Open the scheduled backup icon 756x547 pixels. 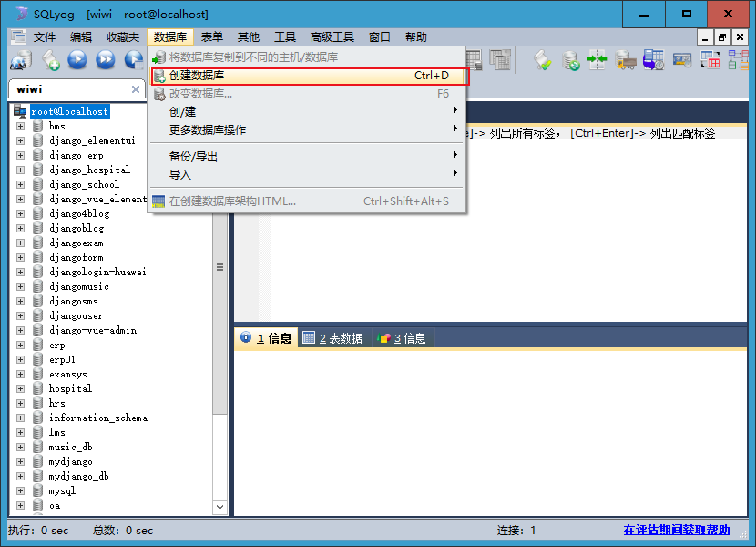(x=653, y=60)
